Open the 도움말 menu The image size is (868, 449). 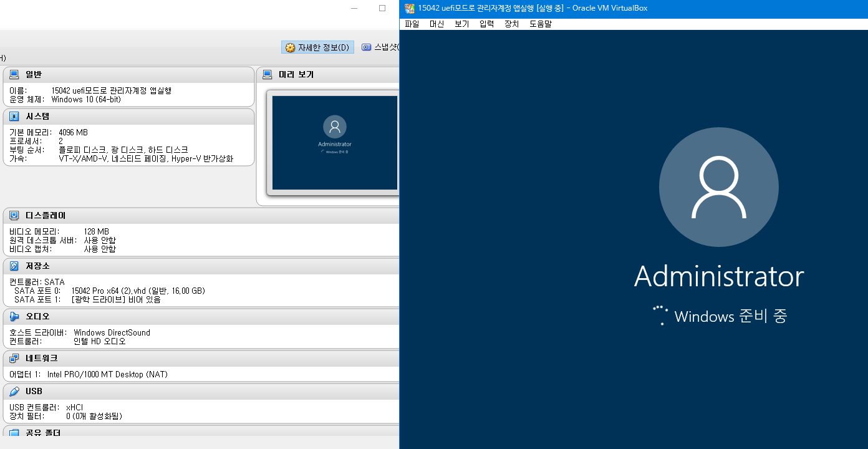pos(541,24)
